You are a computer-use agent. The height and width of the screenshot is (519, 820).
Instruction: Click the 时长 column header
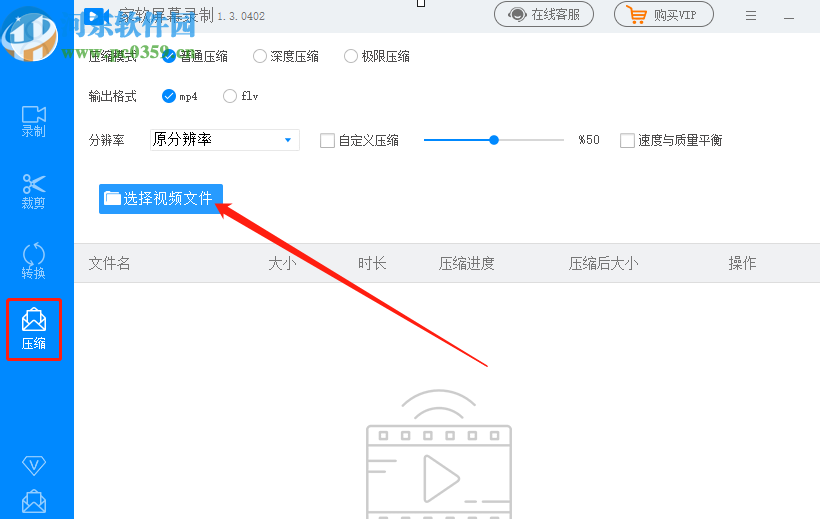(x=372, y=263)
